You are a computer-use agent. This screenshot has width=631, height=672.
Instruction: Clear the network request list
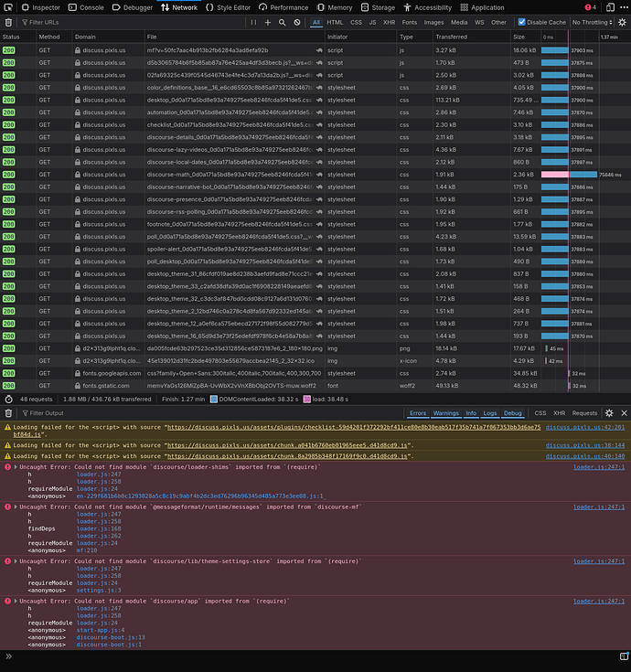(9, 22)
